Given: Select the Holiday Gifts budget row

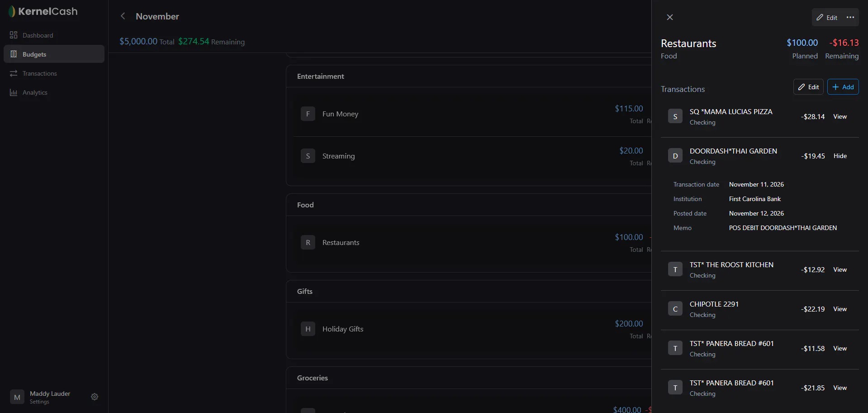Looking at the screenshot, I should coord(472,329).
